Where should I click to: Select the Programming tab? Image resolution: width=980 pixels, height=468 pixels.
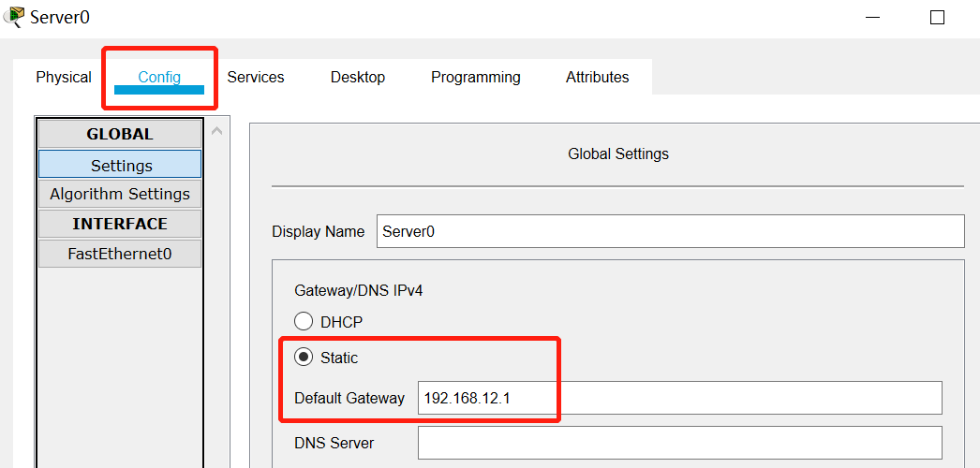(x=475, y=78)
